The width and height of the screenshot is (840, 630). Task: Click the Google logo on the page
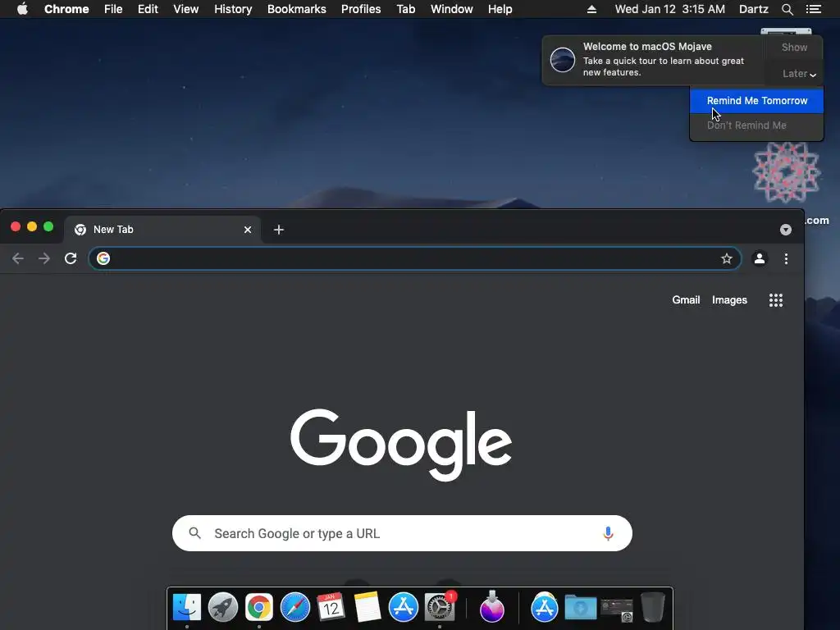click(400, 444)
